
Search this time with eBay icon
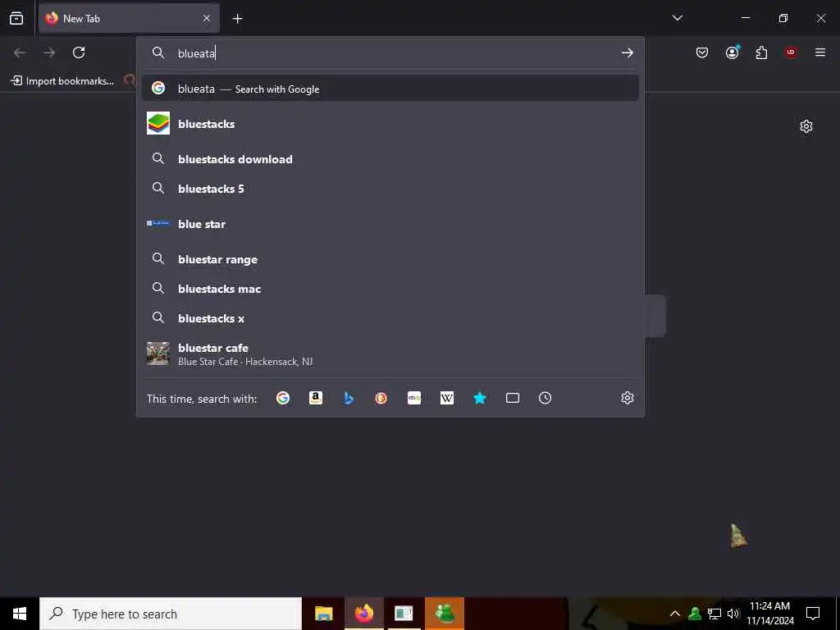pos(414,398)
